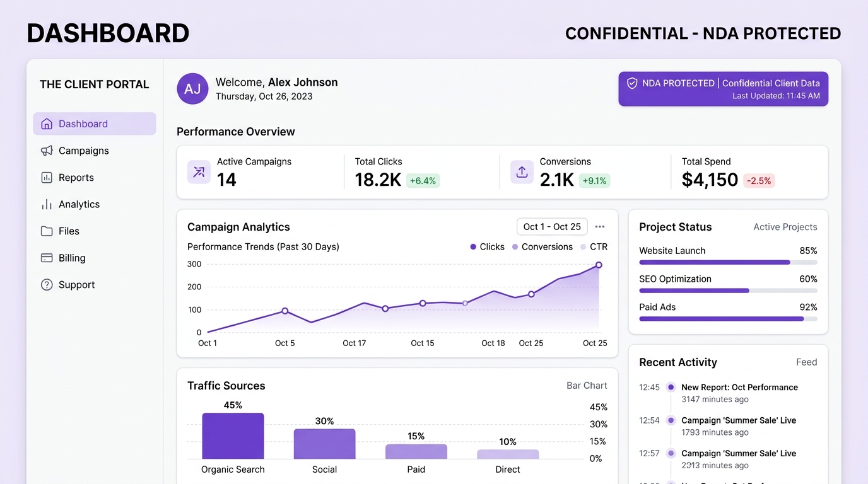Click the Files folder icon
The height and width of the screenshot is (484, 868).
pos(47,231)
